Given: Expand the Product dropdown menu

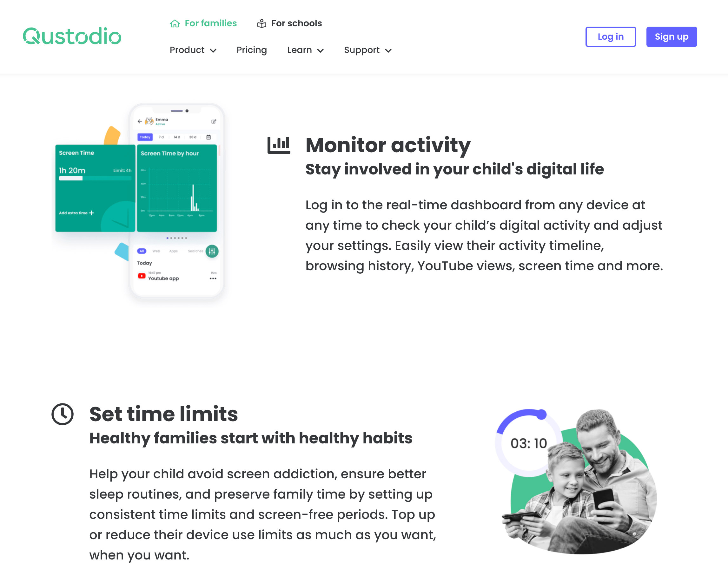Looking at the screenshot, I should [191, 50].
